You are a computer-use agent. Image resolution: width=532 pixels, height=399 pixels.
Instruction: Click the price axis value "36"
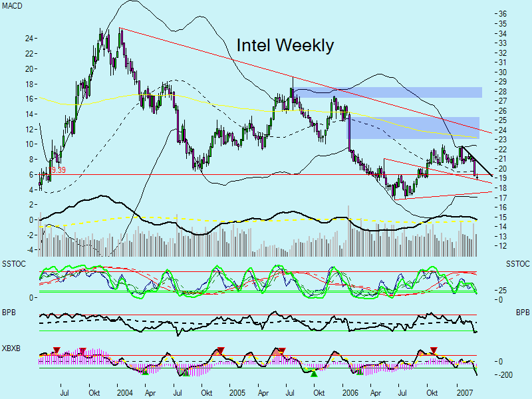tap(503, 14)
